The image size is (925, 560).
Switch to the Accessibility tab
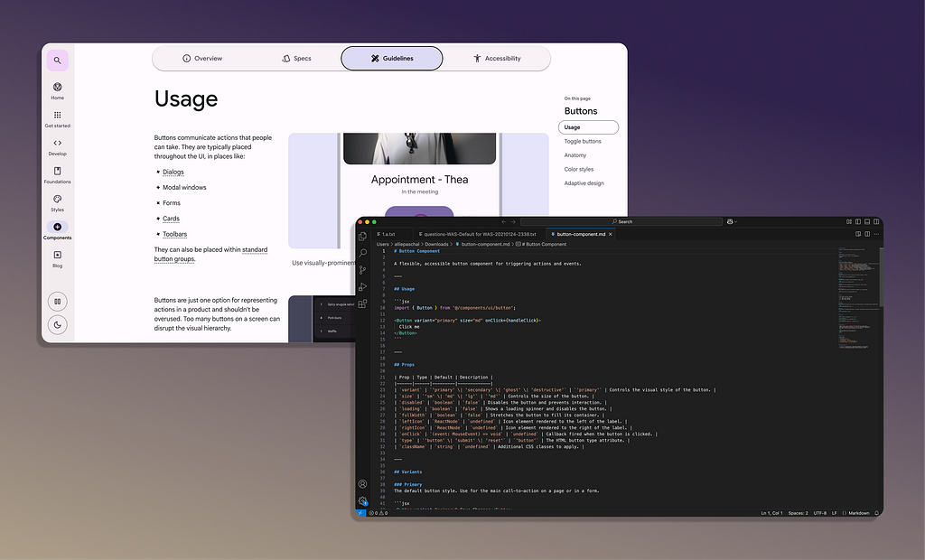(498, 59)
